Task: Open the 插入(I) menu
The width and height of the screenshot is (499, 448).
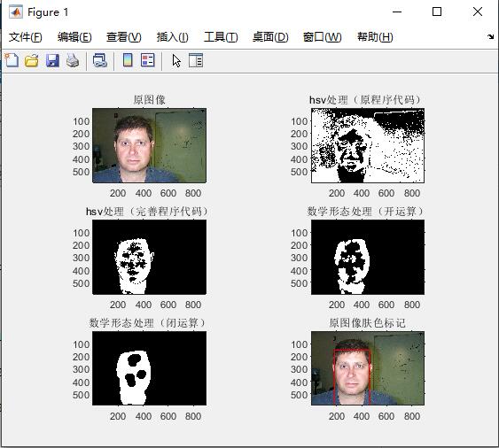Action: pyautogui.click(x=172, y=37)
